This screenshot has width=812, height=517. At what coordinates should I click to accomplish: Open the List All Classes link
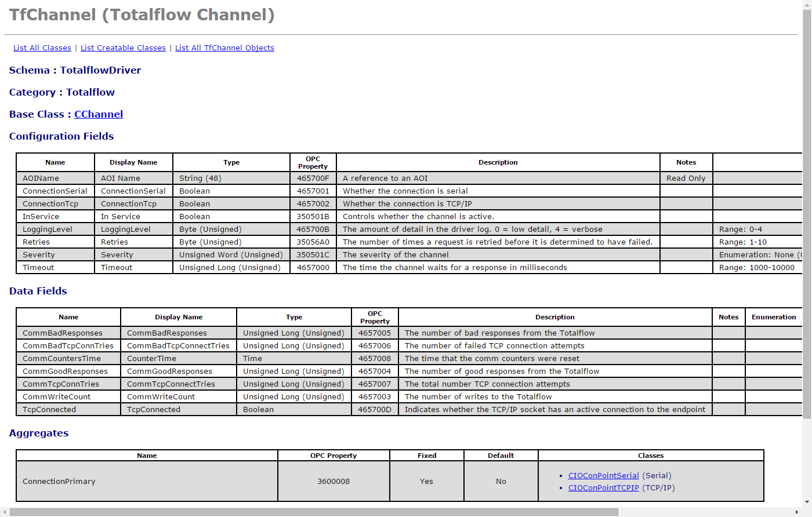tap(42, 48)
